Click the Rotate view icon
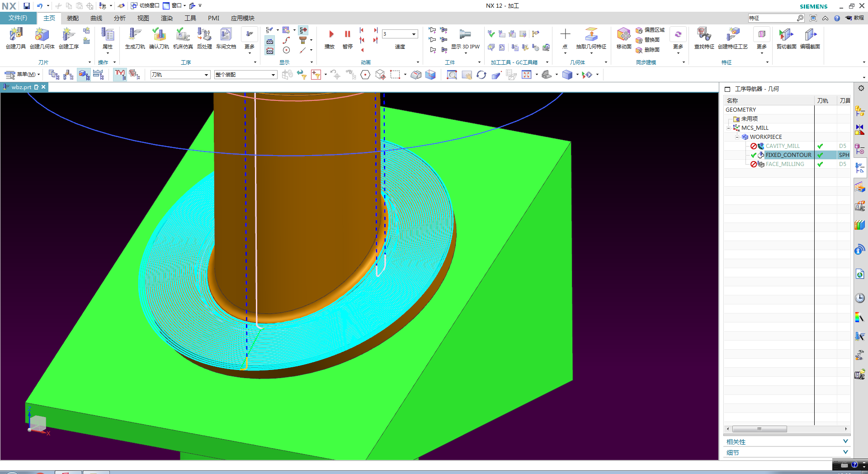Image resolution: width=868 pixels, height=474 pixels. click(x=481, y=75)
